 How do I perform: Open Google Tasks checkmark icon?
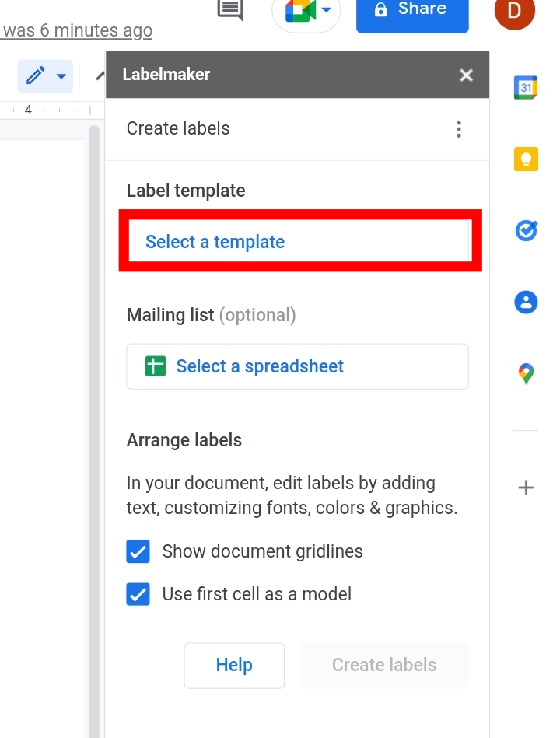(526, 231)
